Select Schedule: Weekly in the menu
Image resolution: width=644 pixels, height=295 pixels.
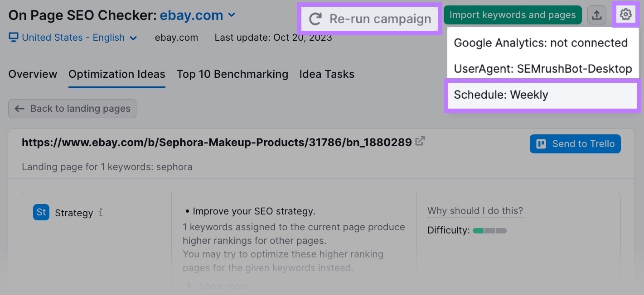(501, 95)
